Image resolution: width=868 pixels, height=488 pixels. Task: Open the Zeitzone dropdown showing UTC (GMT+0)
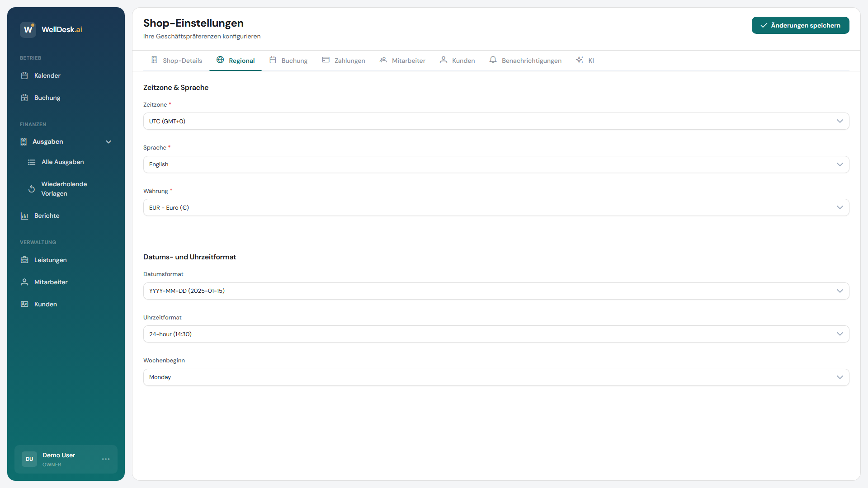[496, 121]
